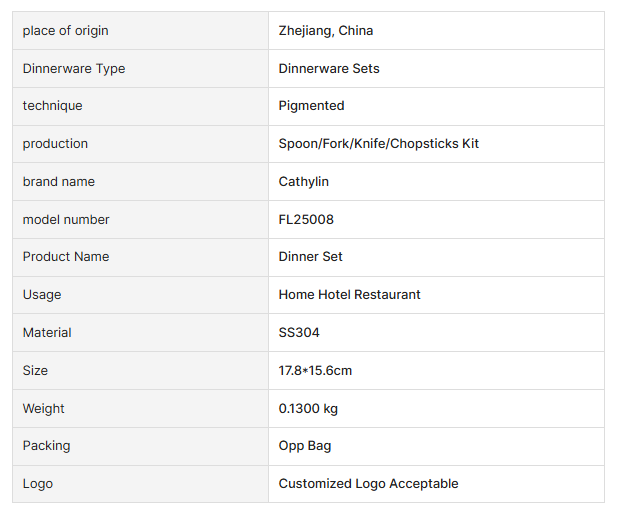The height and width of the screenshot is (514, 620).
Task: Click the 'technique' row label
Action: point(53,106)
